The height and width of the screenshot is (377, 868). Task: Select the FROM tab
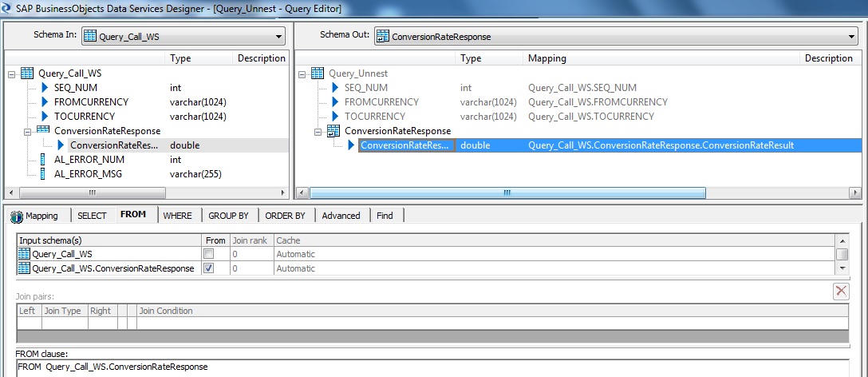click(133, 214)
